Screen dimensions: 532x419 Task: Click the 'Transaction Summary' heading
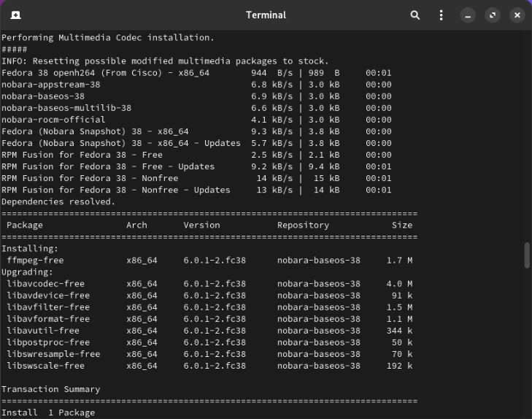51,389
